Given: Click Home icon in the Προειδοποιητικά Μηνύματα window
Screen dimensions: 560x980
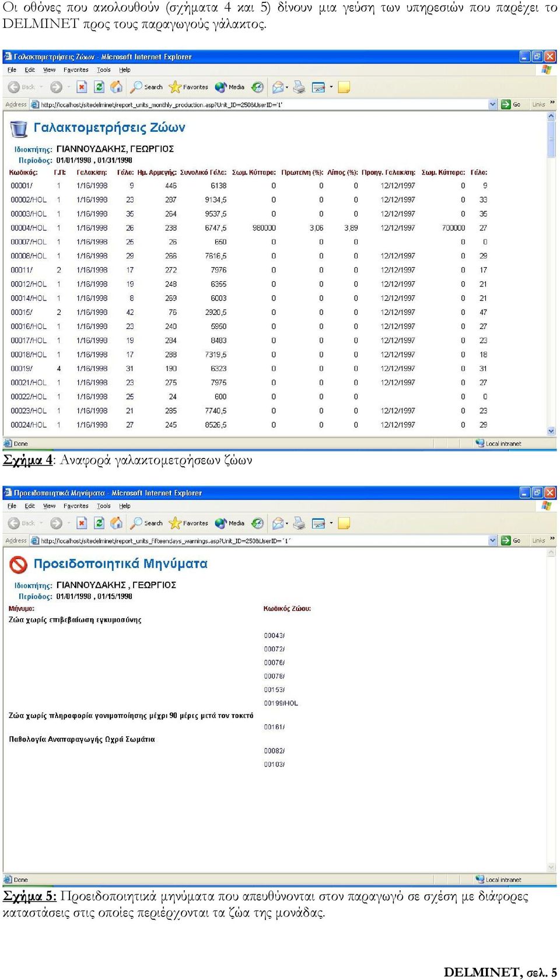Looking at the screenshot, I should (x=117, y=523).
